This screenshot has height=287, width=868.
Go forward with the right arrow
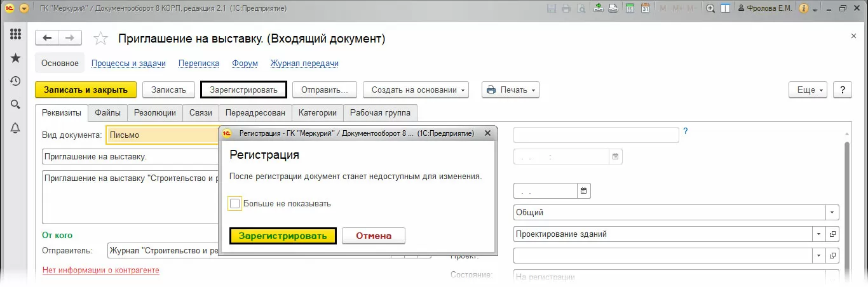tap(71, 38)
